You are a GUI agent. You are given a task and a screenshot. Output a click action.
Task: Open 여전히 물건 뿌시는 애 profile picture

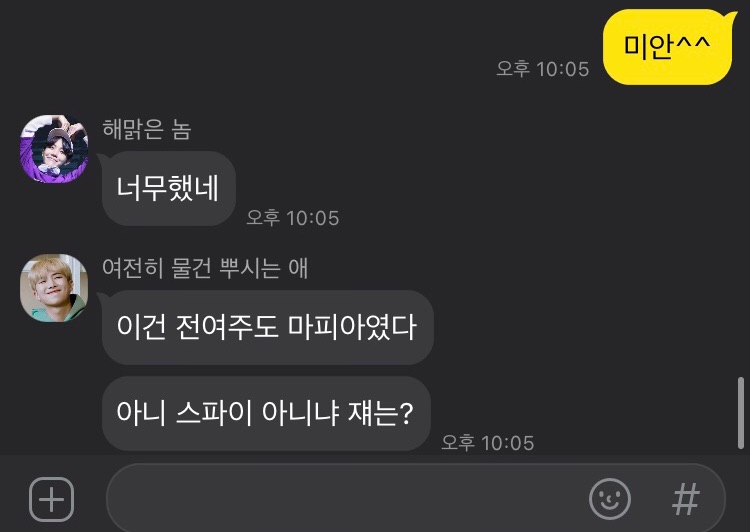click(x=54, y=288)
